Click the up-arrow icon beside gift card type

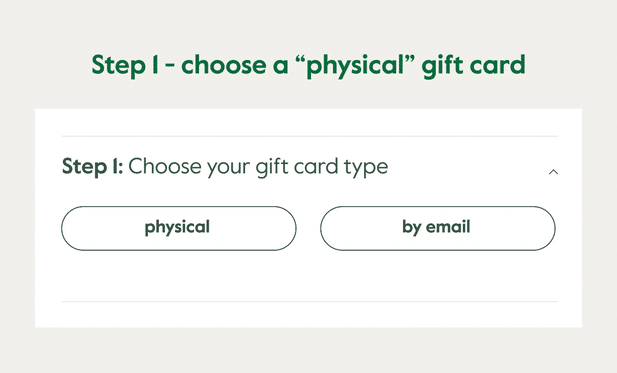point(553,172)
